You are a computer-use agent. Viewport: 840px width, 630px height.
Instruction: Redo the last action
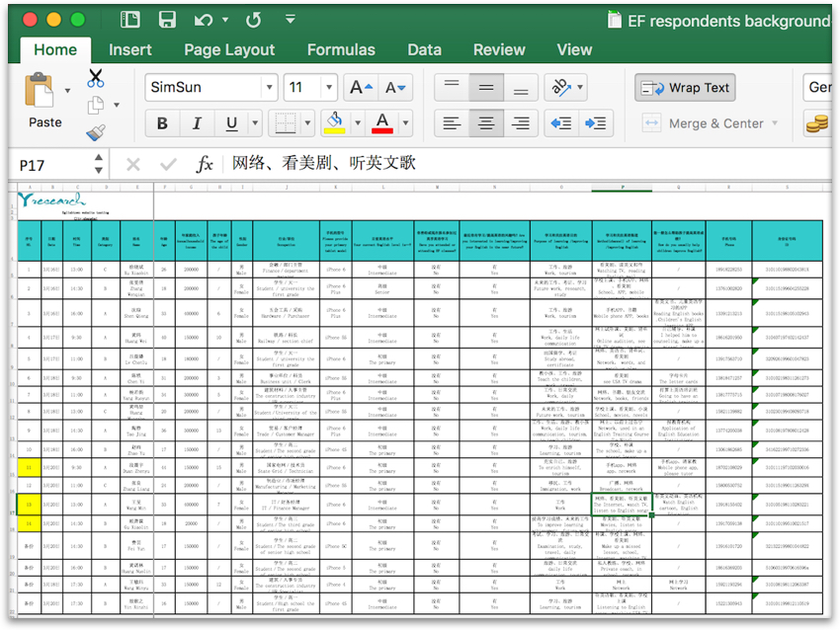253,21
